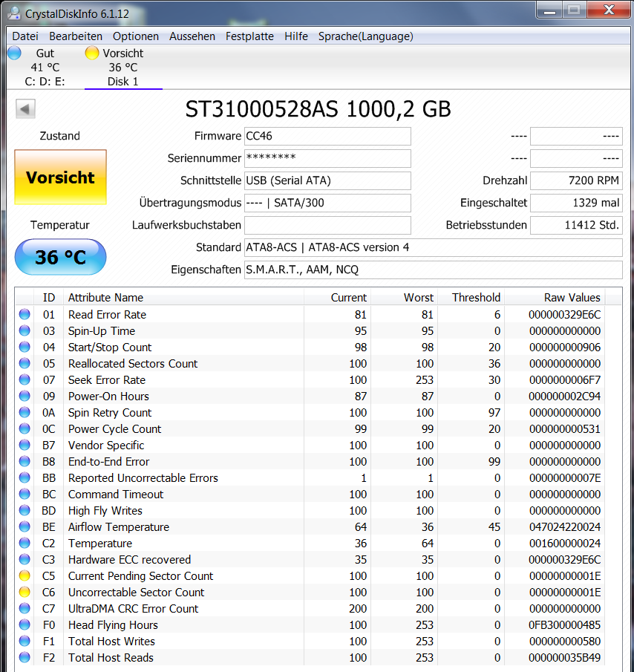Click the yellow Vorsicht health status button
This screenshot has width=634, height=672.
[60, 177]
